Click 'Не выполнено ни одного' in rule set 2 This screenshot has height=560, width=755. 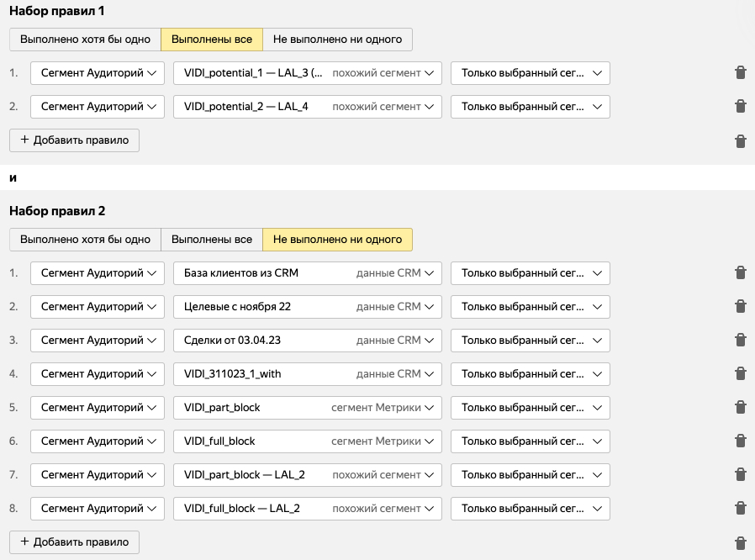(337, 240)
